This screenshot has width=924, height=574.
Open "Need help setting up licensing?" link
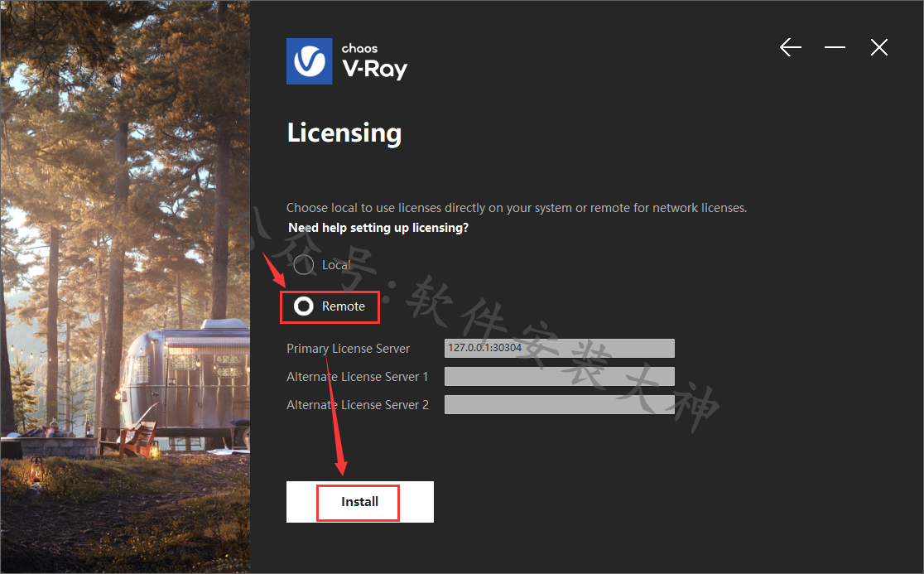tap(378, 228)
